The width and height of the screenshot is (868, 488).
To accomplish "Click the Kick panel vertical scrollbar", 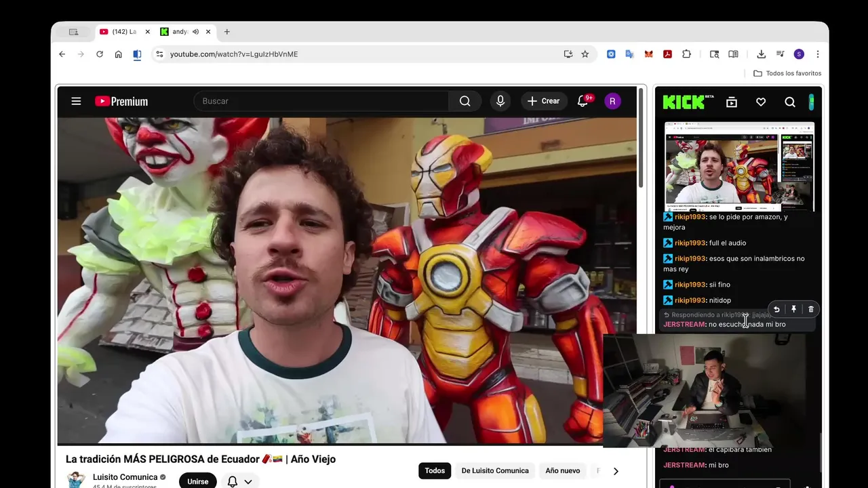I will pos(820,454).
